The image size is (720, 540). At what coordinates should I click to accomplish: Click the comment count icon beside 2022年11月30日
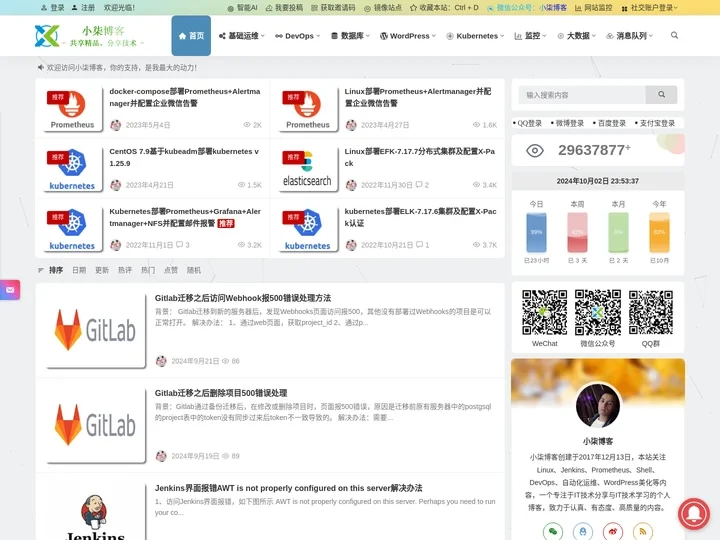pyautogui.click(x=419, y=185)
